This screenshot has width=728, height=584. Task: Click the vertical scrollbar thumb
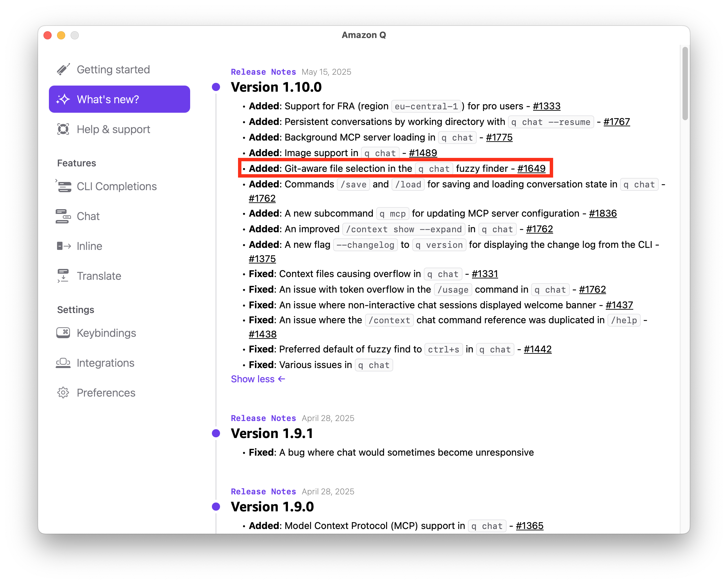(685, 83)
